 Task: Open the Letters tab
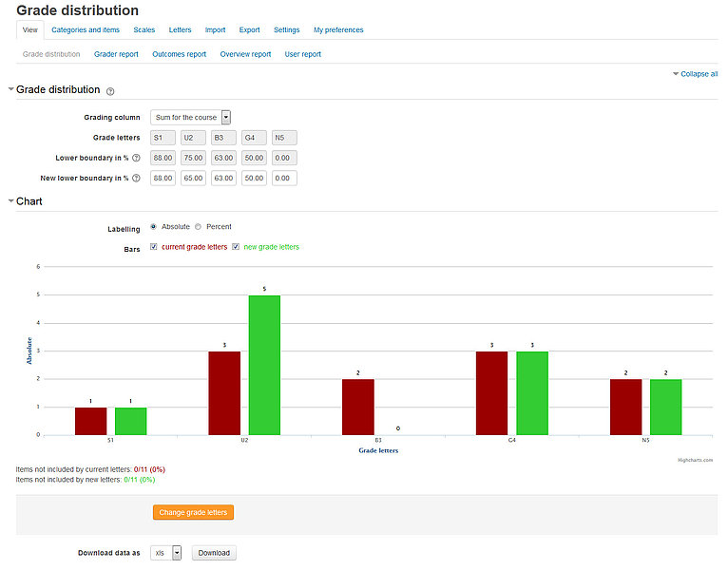[x=180, y=30]
